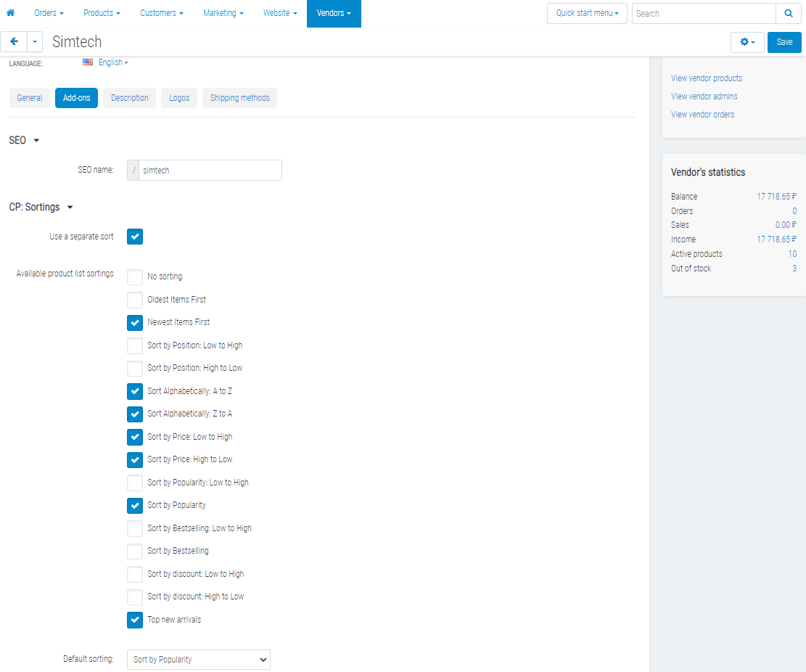Image resolution: width=806 pixels, height=672 pixels.
Task: Expand the Quick start menu
Action: tap(587, 13)
